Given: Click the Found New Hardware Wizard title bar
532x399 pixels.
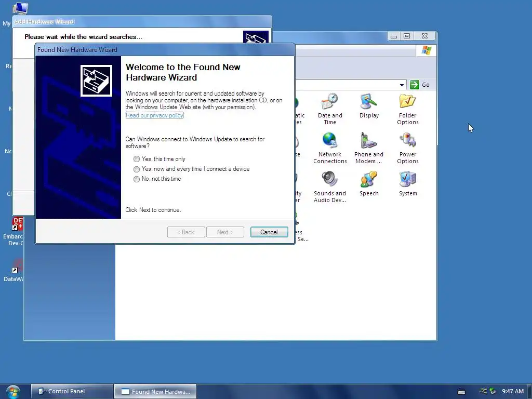Looking at the screenshot, I should 165,49.
